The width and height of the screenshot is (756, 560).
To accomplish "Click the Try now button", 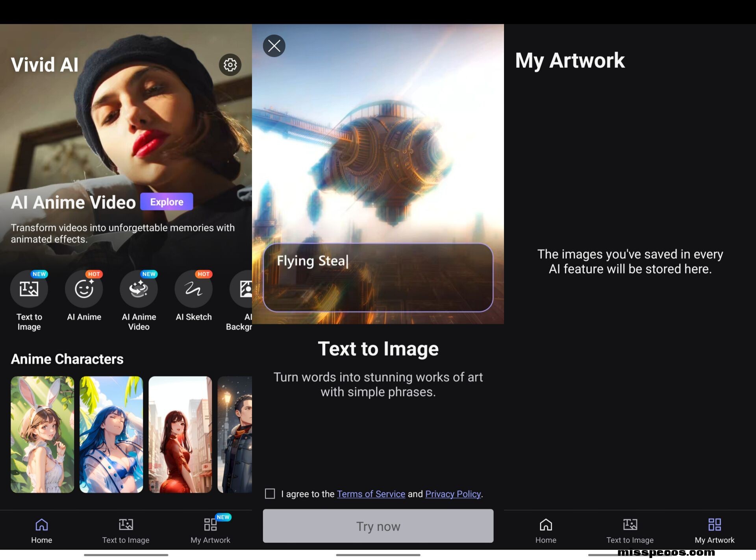I will click(x=378, y=526).
